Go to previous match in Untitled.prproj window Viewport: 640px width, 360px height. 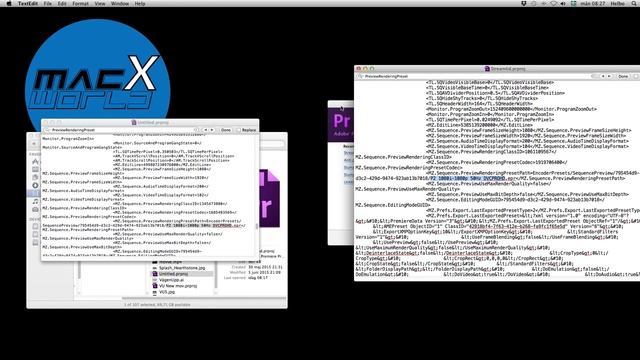[x=206, y=130]
